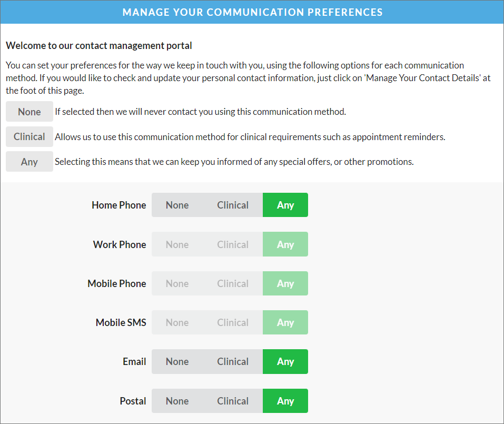This screenshot has height=424, width=504.
Task: Select Any for Email contact
Action: [285, 361]
